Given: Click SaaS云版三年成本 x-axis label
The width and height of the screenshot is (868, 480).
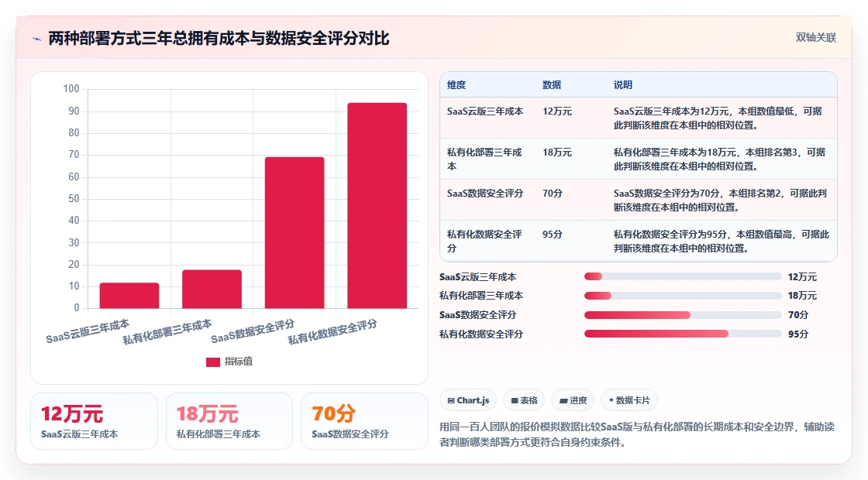Looking at the screenshot, I should (88, 331).
